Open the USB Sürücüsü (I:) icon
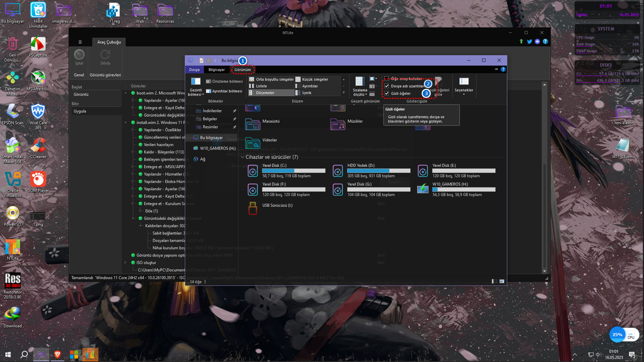644x362 pixels. [252, 208]
